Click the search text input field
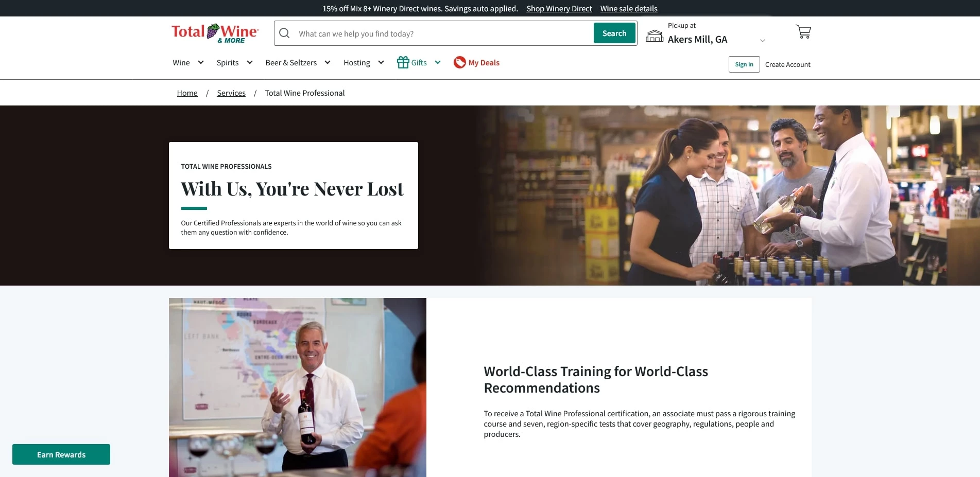 443,34
